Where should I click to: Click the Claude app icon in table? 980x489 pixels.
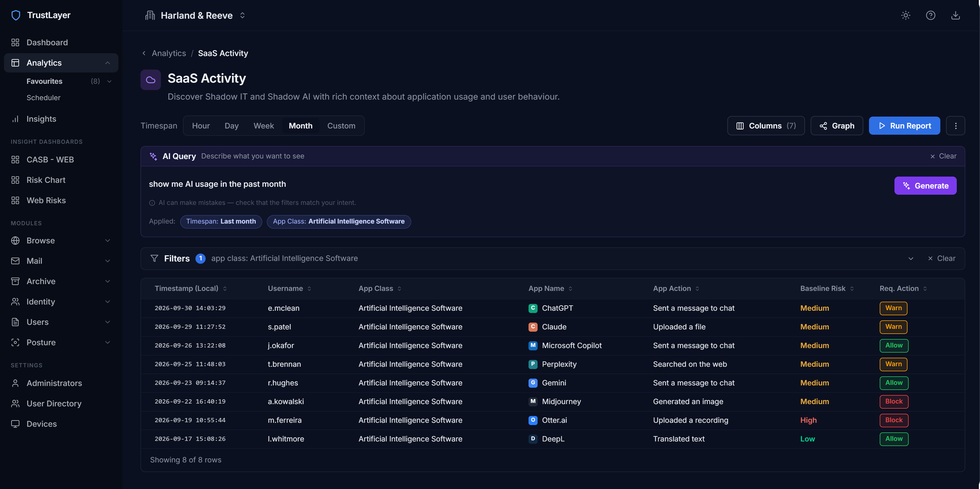click(532, 327)
